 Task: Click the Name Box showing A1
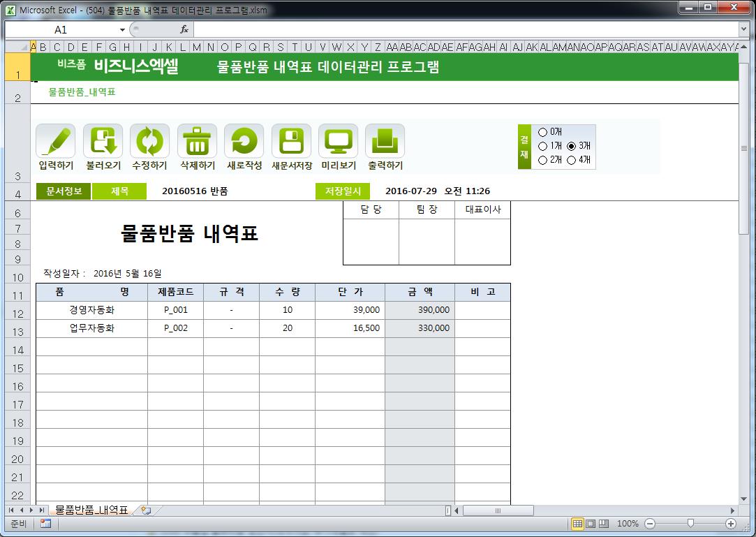tap(61, 30)
